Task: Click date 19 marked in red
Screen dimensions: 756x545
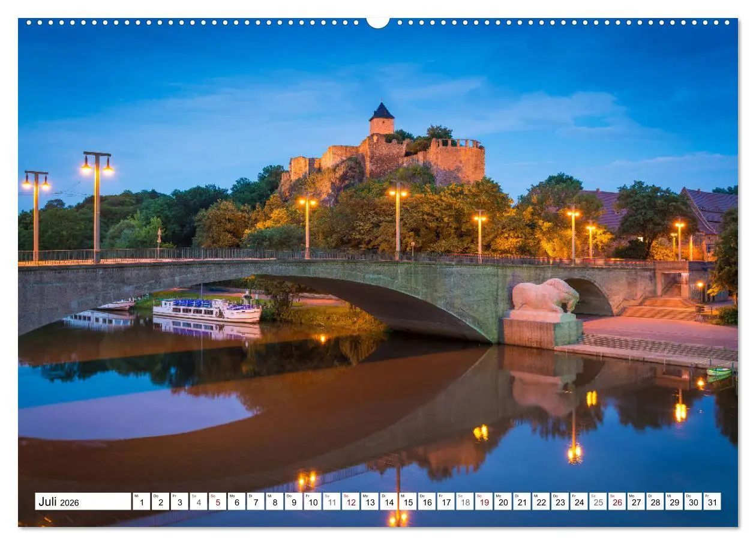Action: (484, 502)
